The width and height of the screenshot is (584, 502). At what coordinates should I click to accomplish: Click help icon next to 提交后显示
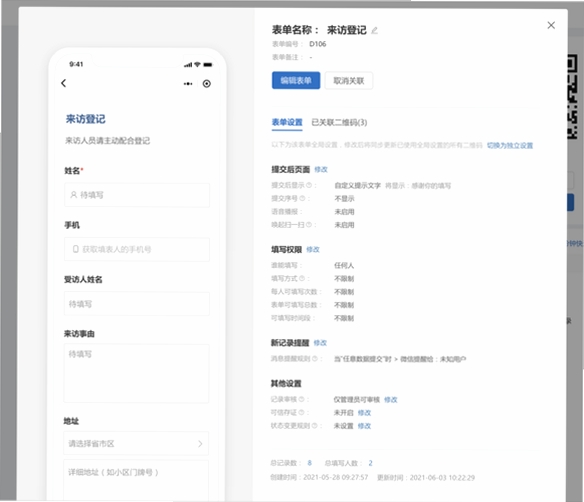click(309, 185)
